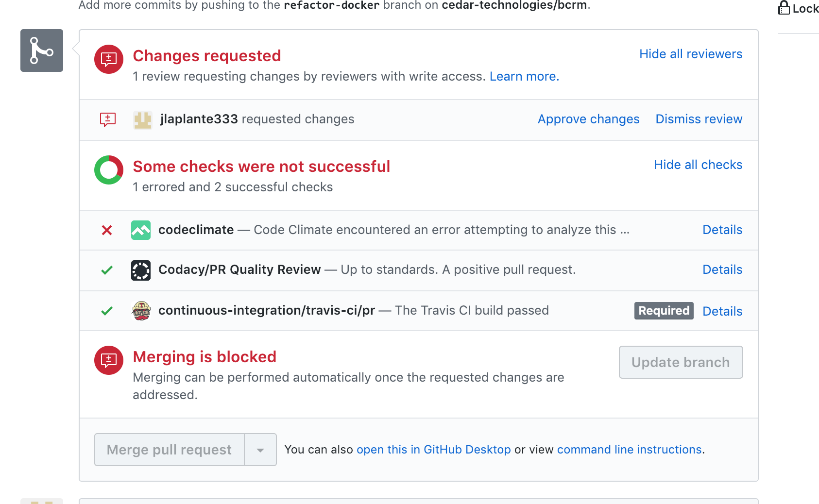This screenshot has width=819, height=504.
Task: Click the red Changes requested review icon
Action: pos(108,59)
